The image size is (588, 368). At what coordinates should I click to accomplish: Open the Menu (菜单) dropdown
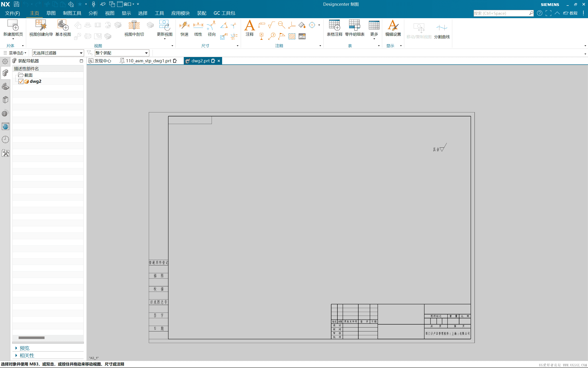pyautogui.click(x=15, y=53)
